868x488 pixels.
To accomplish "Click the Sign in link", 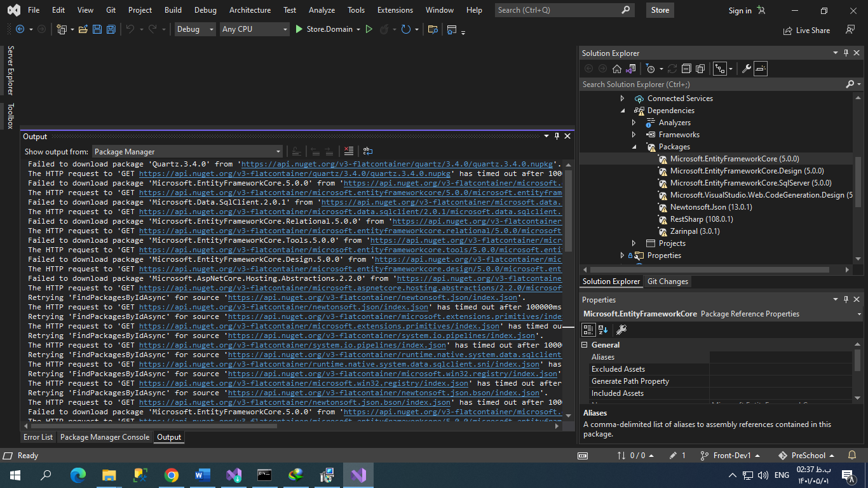I will pyautogui.click(x=740, y=11).
